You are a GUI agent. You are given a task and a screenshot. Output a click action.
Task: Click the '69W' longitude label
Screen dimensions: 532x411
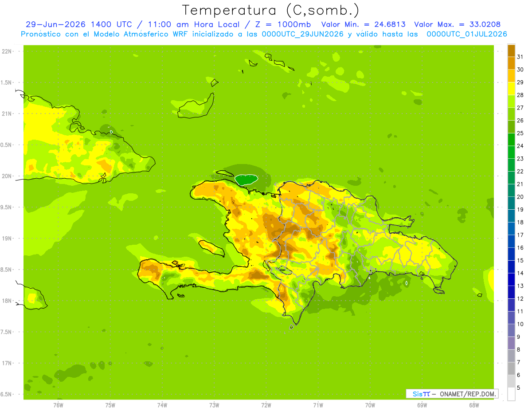(422, 405)
